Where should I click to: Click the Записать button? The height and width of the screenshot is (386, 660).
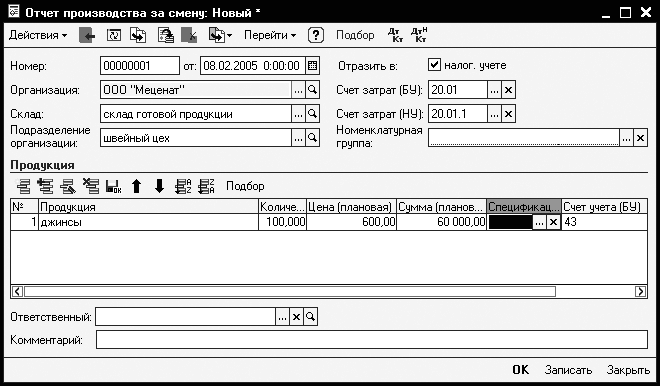(x=568, y=370)
